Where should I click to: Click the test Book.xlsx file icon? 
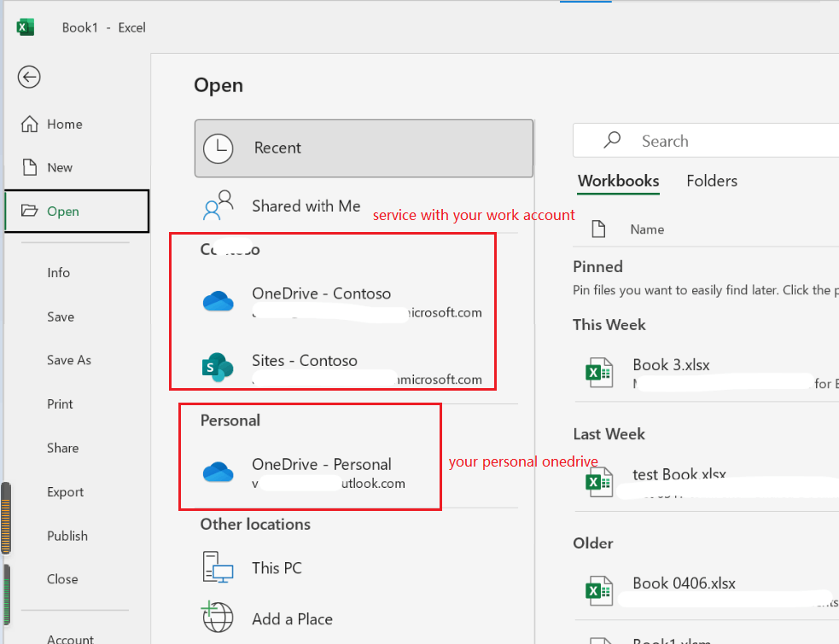(599, 482)
